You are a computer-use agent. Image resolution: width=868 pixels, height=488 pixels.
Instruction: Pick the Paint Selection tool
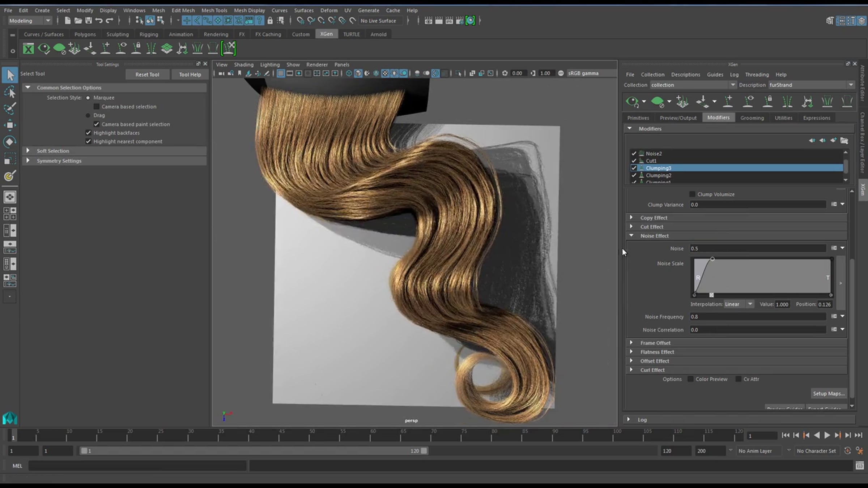coord(10,108)
